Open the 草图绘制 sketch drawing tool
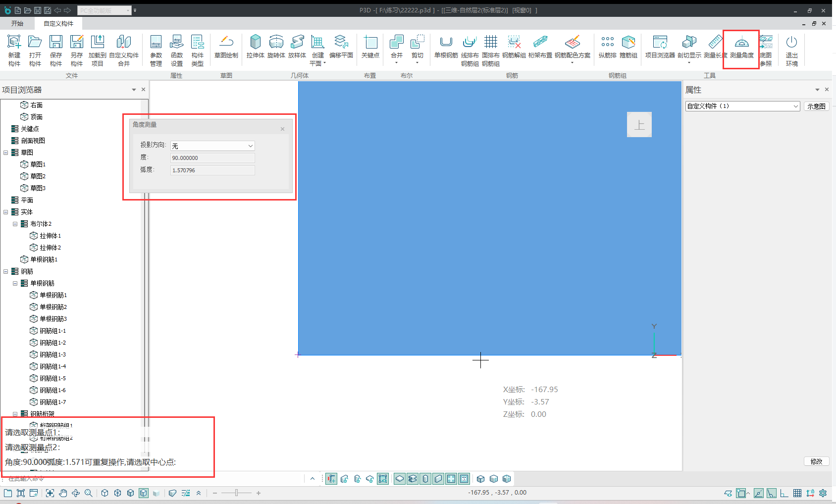 pos(226,48)
